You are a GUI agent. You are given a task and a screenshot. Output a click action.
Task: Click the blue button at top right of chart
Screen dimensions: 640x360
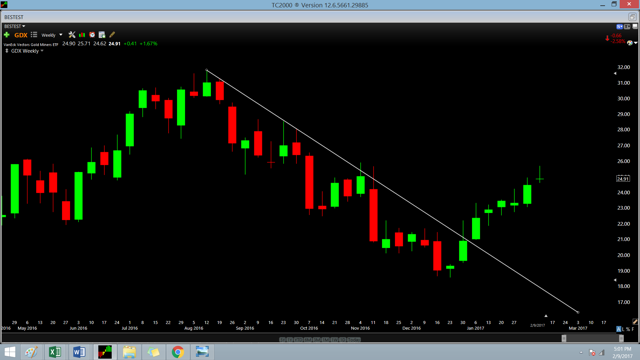point(620,27)
